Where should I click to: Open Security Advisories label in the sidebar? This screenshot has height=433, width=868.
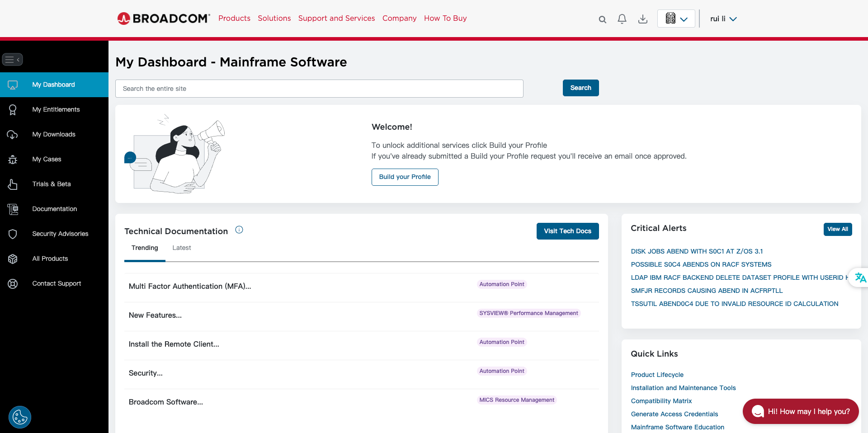coord(60,234)
